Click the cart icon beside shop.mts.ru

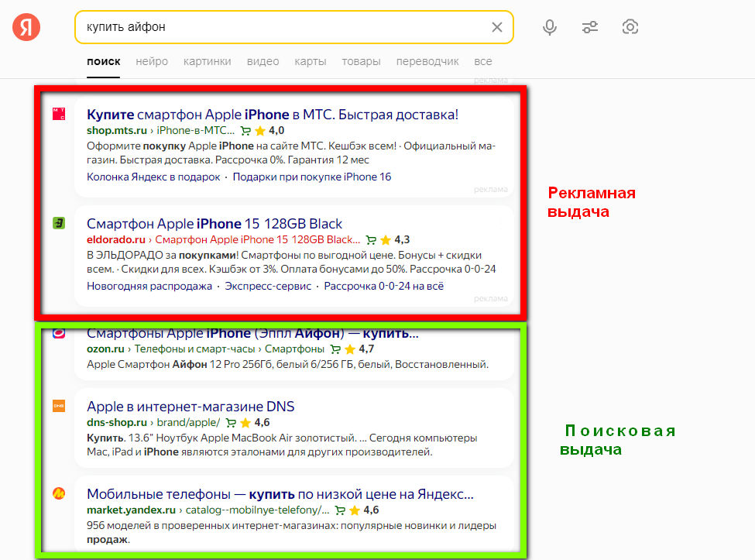[245, 131]
